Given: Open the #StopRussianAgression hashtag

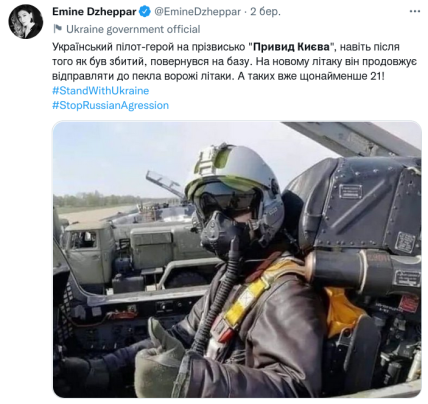Looking at the screenshot, I should coord(111,105).
